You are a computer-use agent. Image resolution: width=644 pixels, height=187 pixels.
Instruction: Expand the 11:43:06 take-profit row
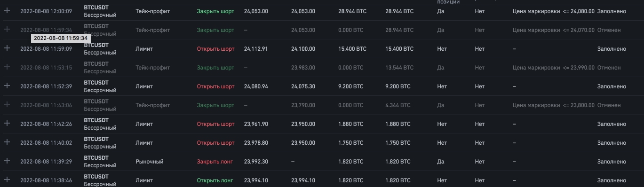point(7,104)
